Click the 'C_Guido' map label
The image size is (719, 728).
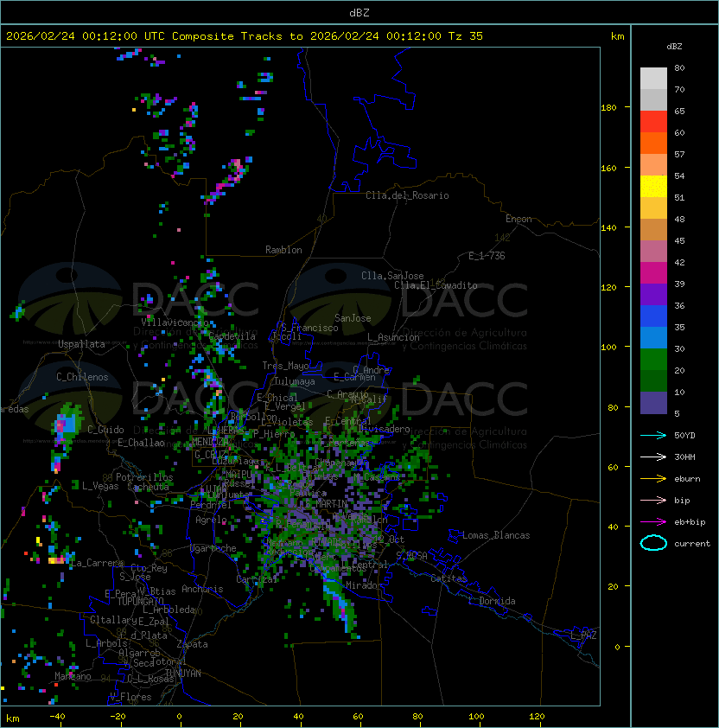[x=105, y=430]
